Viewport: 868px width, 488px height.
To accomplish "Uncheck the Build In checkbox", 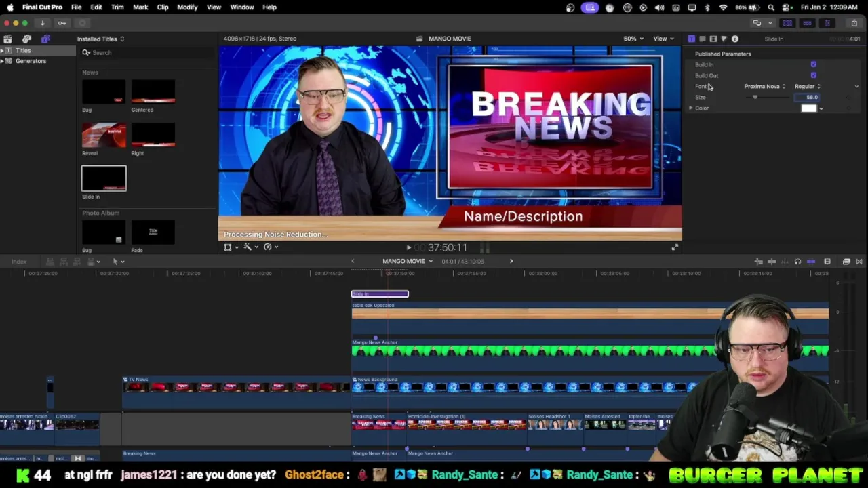I will 813,64.
